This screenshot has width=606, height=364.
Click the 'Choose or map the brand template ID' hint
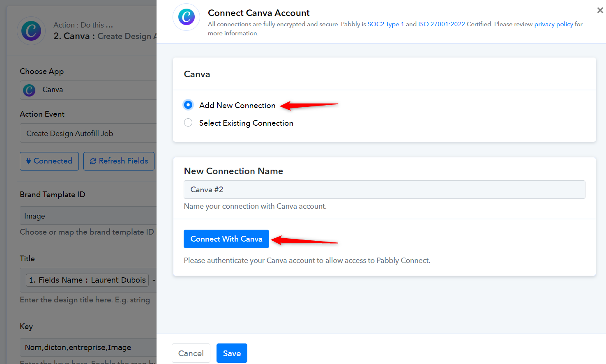(x=87, y=232)
